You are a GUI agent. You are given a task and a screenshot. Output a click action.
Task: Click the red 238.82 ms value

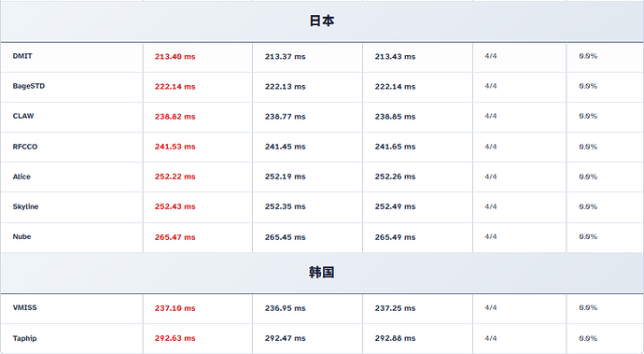click(175, 117)
